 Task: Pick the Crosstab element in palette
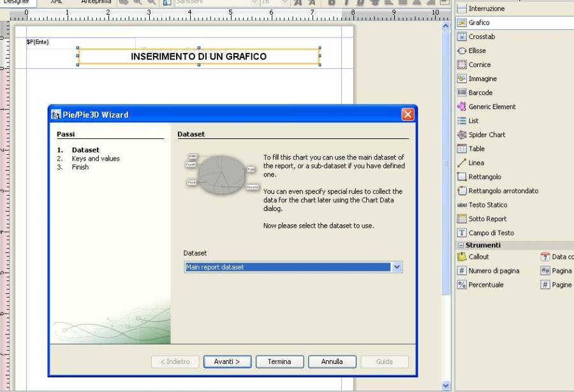pos(482,36)
